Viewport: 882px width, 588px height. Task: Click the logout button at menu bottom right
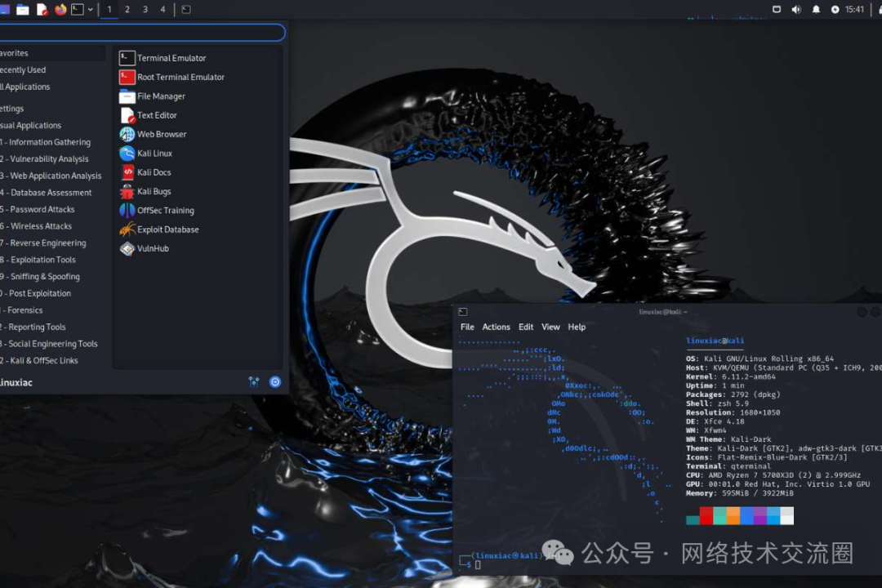[274, 381]
